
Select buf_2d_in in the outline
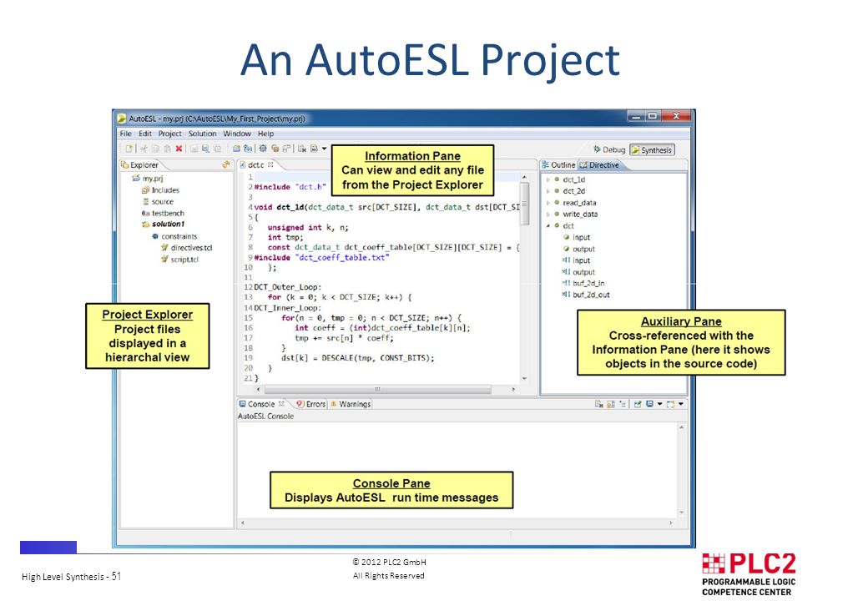[583, 283]
